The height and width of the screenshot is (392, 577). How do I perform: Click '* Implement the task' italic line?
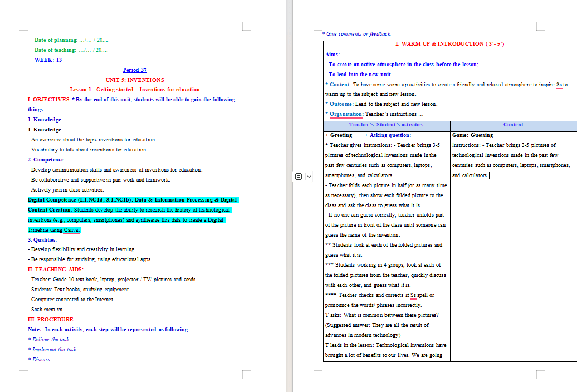[52, 349]
